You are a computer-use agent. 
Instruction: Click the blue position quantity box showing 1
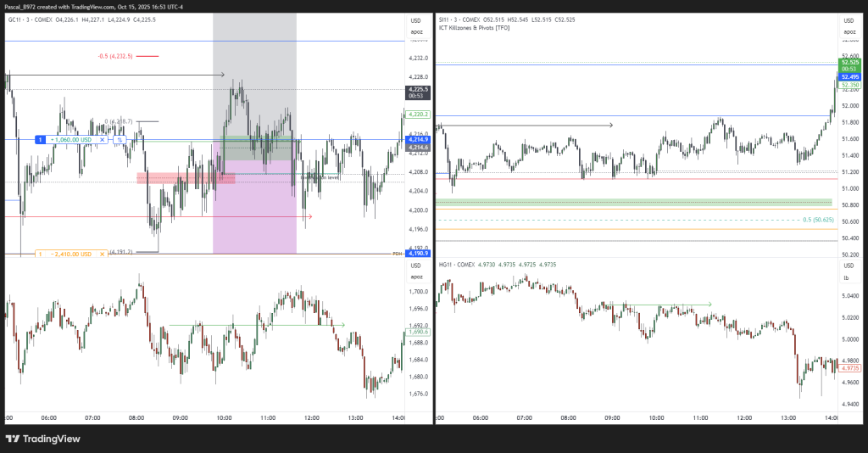[x=39, y=139]
